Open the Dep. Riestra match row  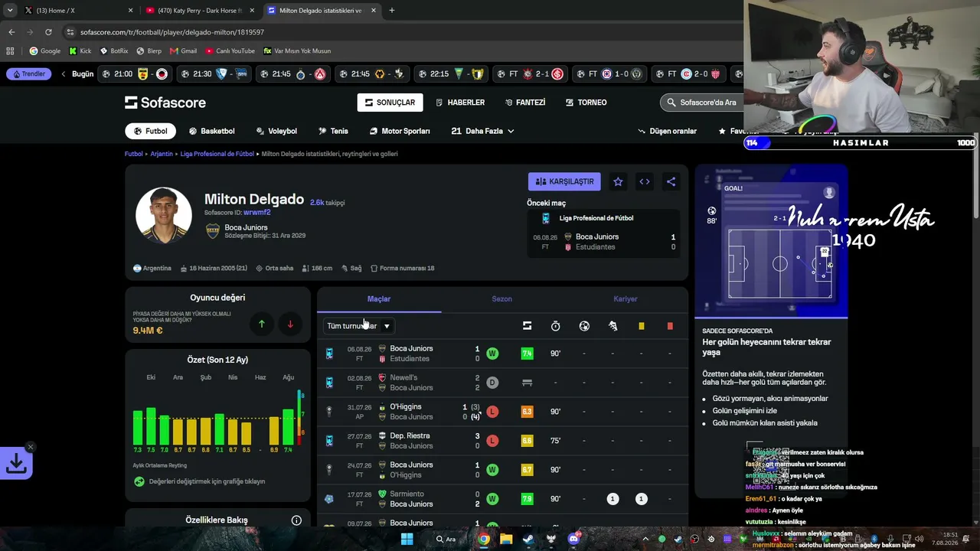tap(503, 441)
